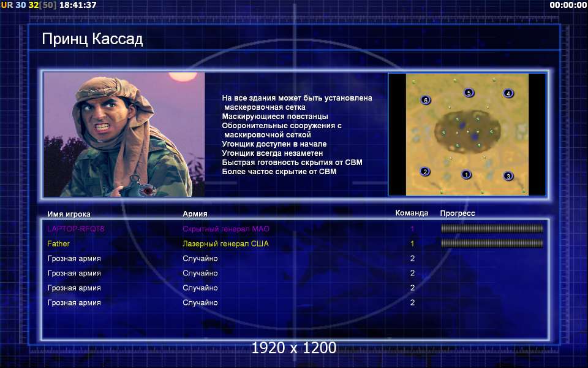588x368 pixels.
Task: Click the desert map preview thumbnail
Action: [x=467, y=134]
